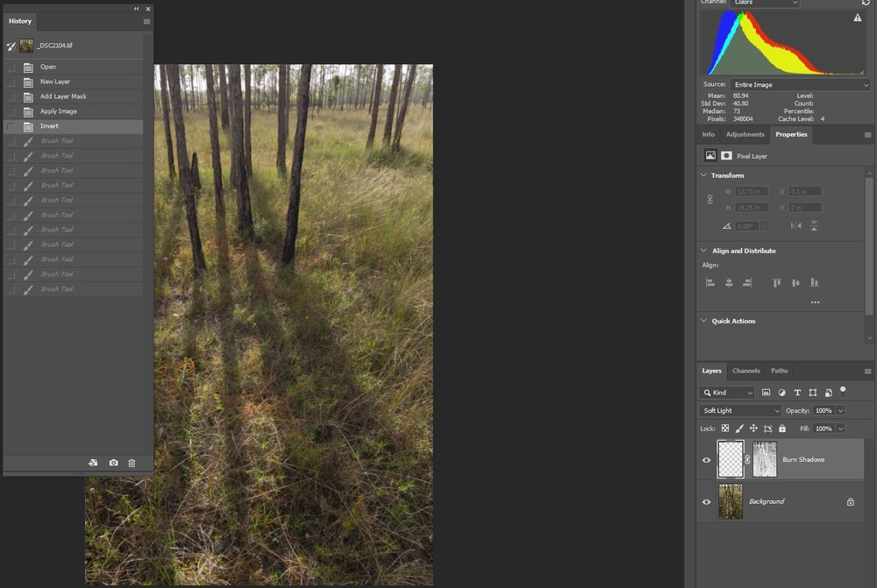This screenshot has width=877, height=588.
Task: Filter layers for smart objects
Action: point(829,393)
